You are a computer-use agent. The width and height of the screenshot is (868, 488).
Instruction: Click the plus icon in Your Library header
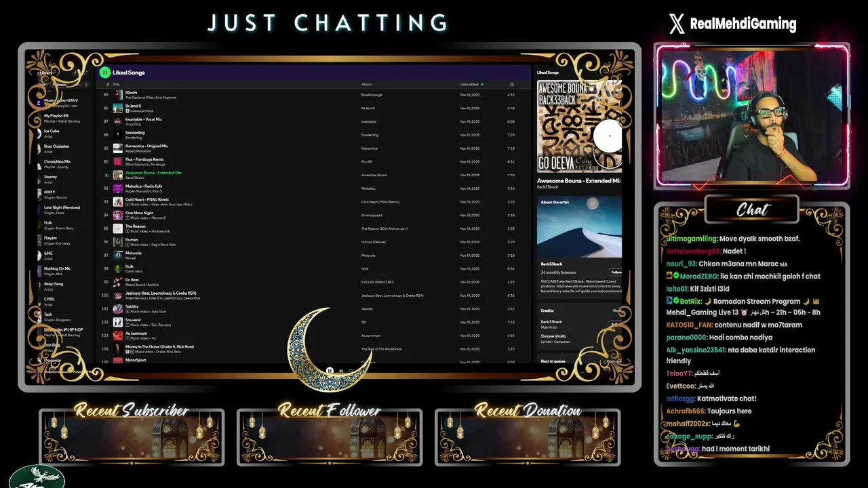[76, 73]
